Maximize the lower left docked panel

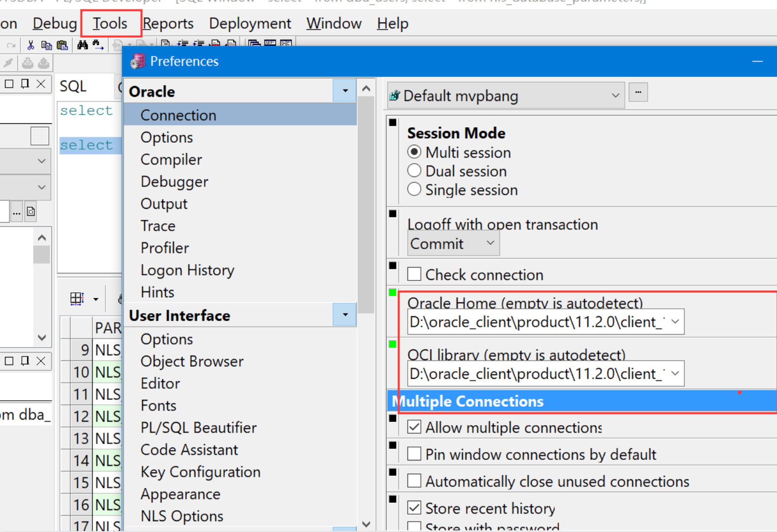point(9,360)
